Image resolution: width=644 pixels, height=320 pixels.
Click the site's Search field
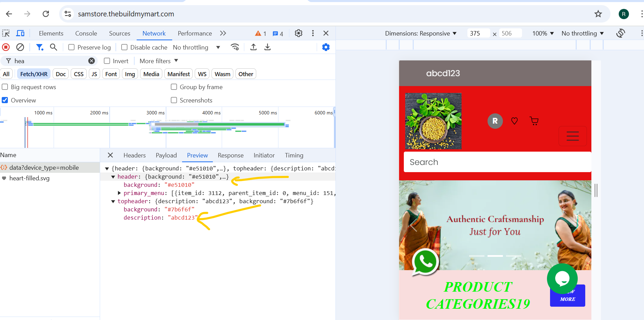click(497, 162)
